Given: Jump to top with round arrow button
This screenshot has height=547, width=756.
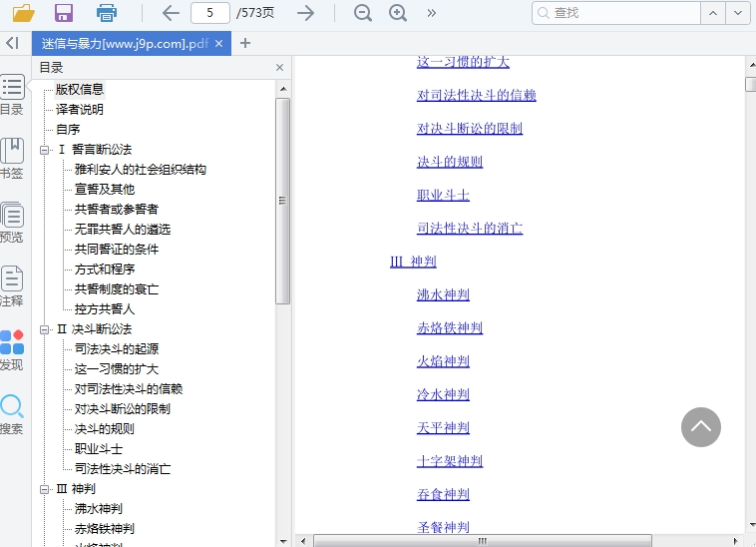Looking at the screenshot, I should click(x=701, y=427).
